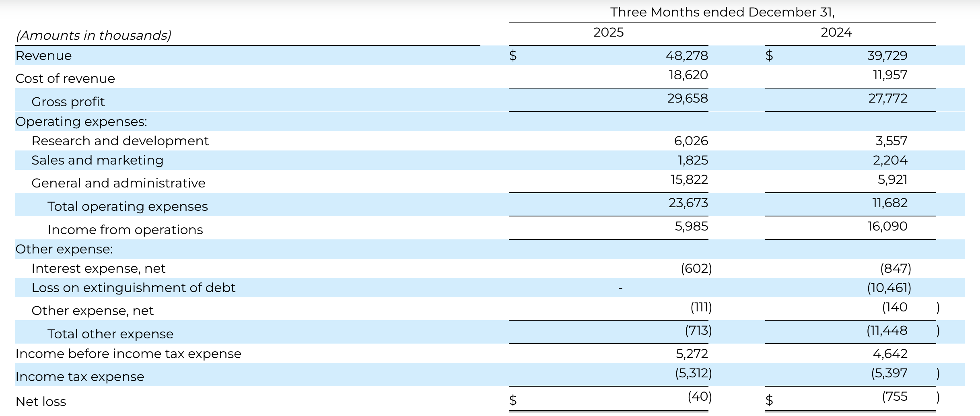The height and width of the screenshot is (416, 980).
Task: Select the Gross profit row label
Action: click(x=68, y=102)
